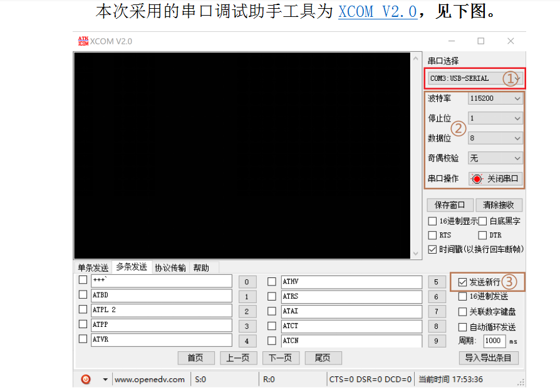Click the 关闭串口 button

[495, 178]
